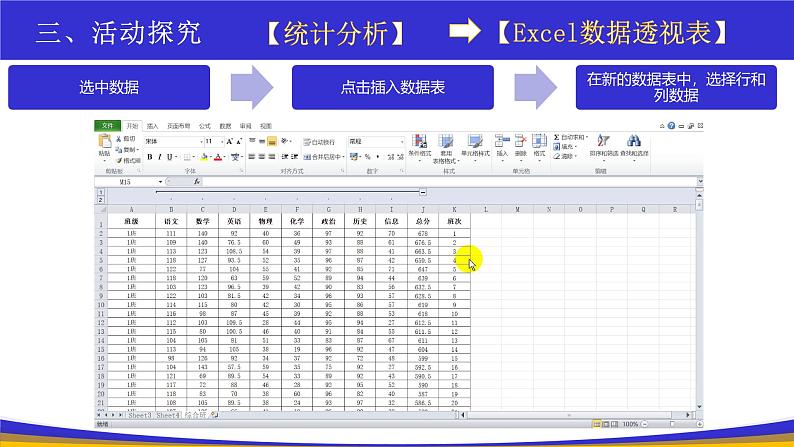Switch to the Data (数据) tab

(x=225, y=126)
